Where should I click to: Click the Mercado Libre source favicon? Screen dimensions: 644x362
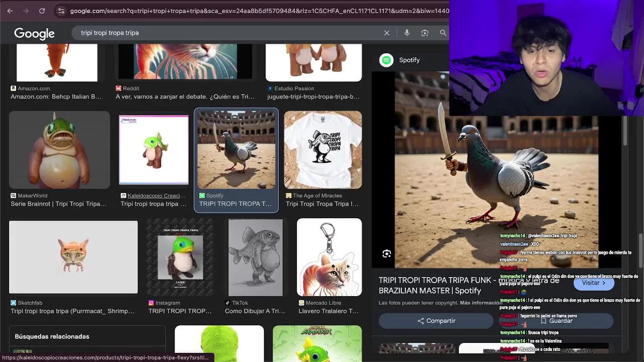click(x=301, y=303)
